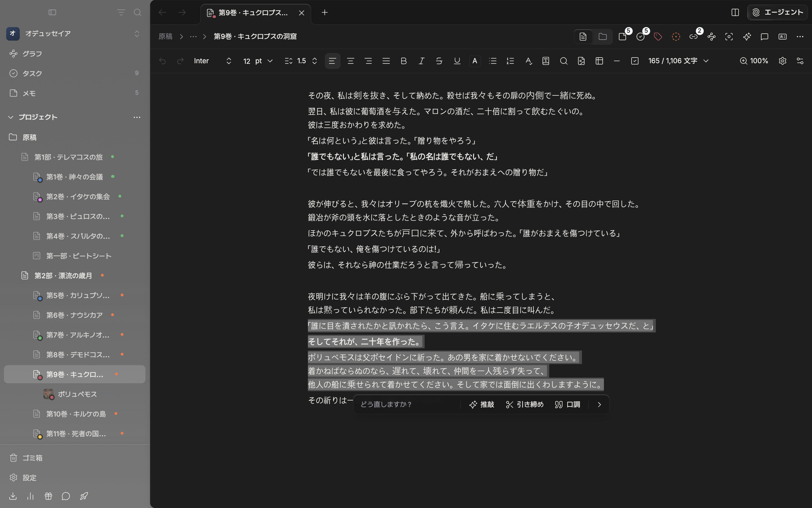Open 第10巻・キルケの島 document
Screen dimensions: 812x508
point(74,414)
